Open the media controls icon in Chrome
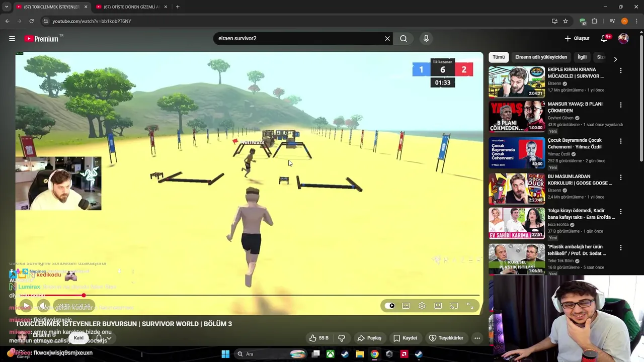This screenshot has height=362, width=644. tap(612, 21)
